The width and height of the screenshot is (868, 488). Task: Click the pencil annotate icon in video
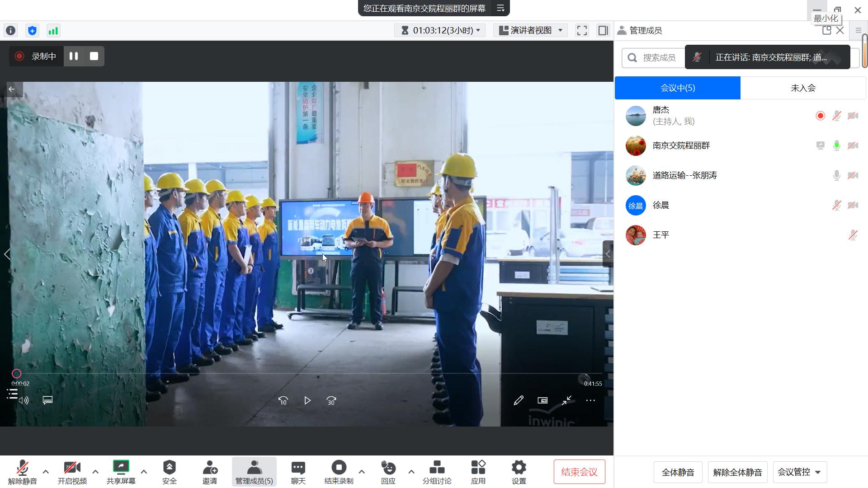pos(519,400)
